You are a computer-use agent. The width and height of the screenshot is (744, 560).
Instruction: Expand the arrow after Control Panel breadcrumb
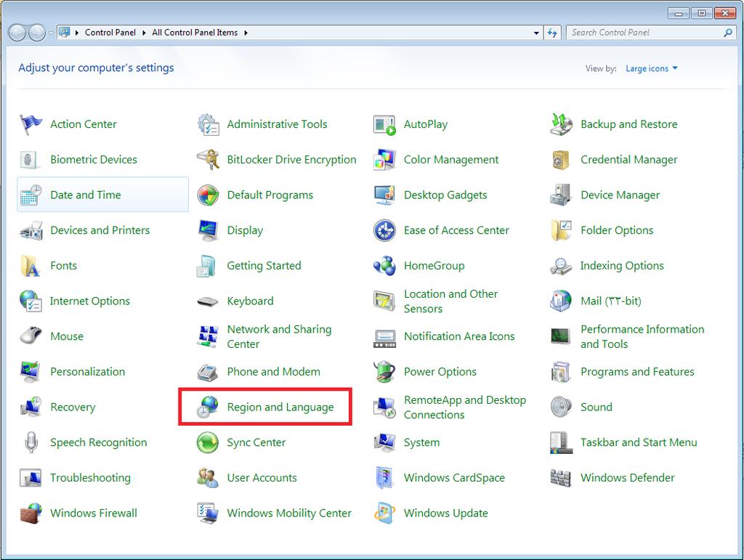(x=144, y=33)
